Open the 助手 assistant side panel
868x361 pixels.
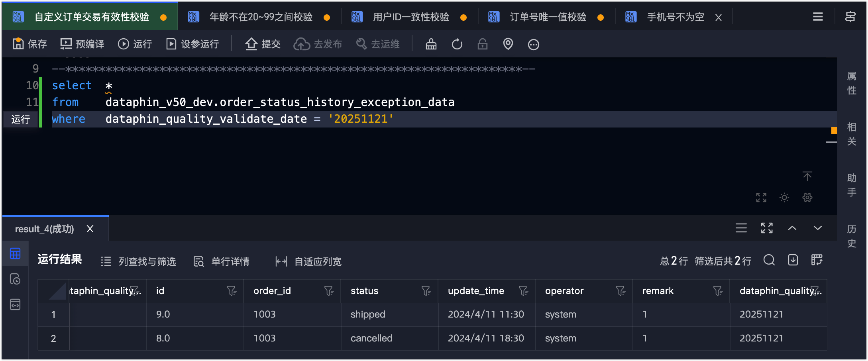[x=852, y=185]
